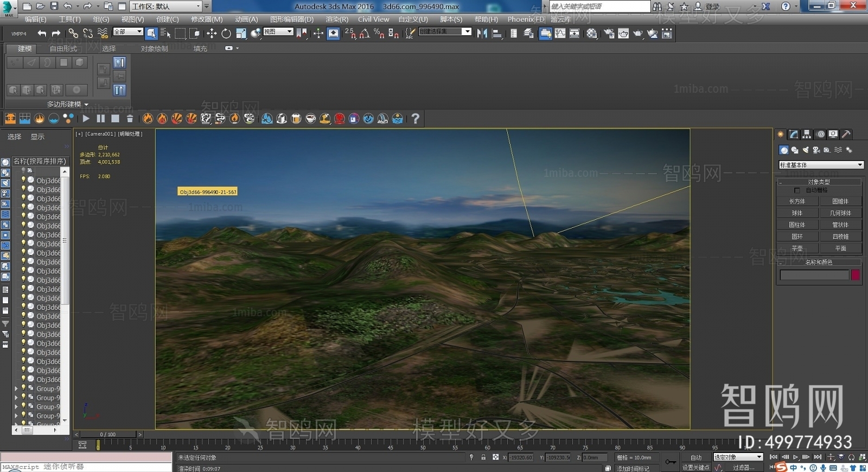The image size is (868, 472).
Task: Activate the Mirror tool icon
Action: 482,34
